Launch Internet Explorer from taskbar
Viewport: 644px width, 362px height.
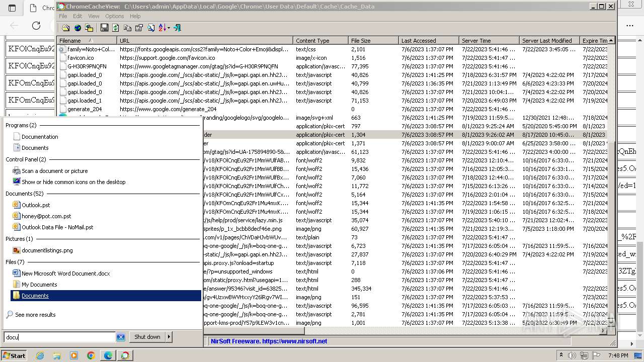[40, 355]
